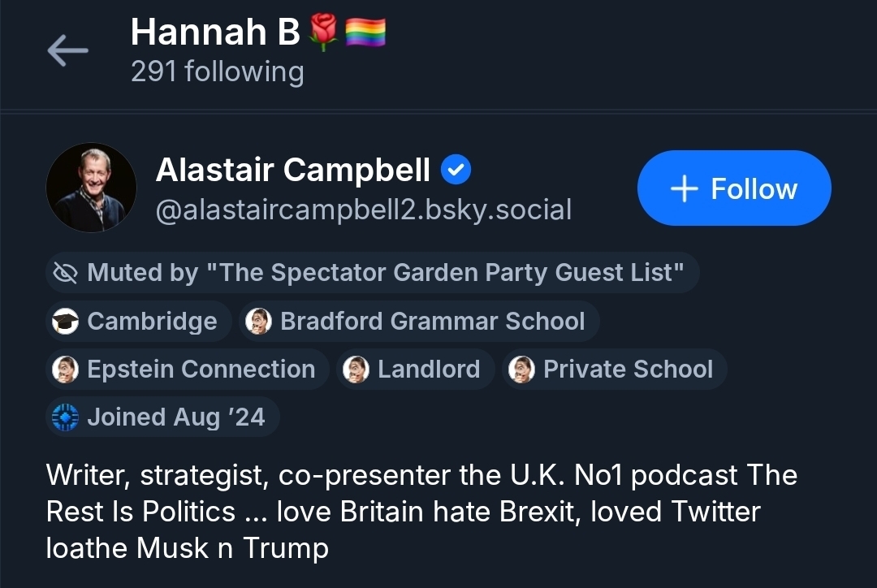Click the Landlord label icon
This screenshot has width=877, height=588.
356,369
